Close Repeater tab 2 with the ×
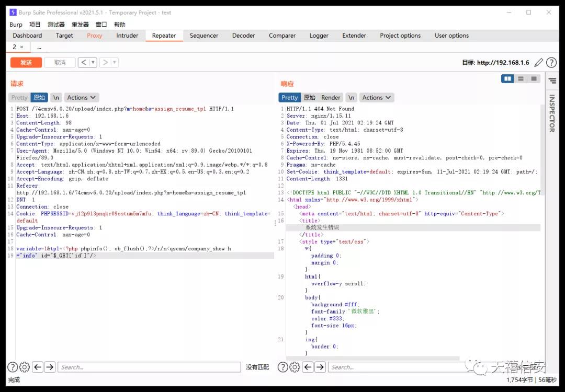 click(21, 47)
